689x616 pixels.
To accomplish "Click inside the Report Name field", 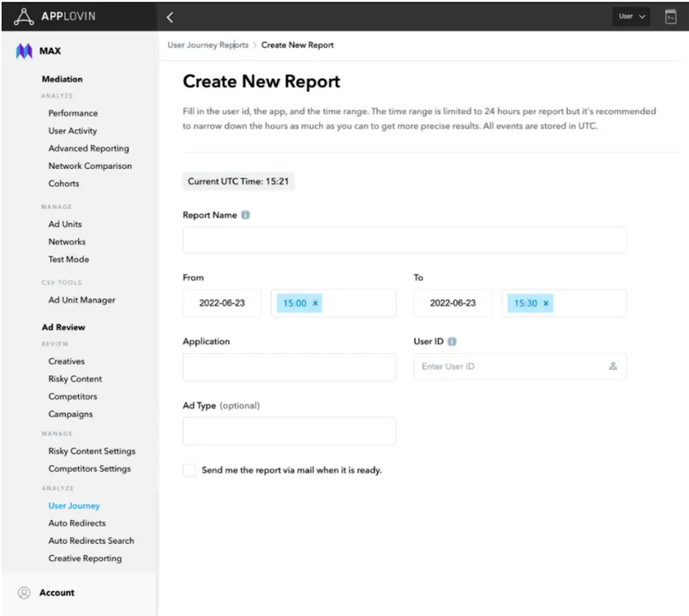I will pos(404,240).
